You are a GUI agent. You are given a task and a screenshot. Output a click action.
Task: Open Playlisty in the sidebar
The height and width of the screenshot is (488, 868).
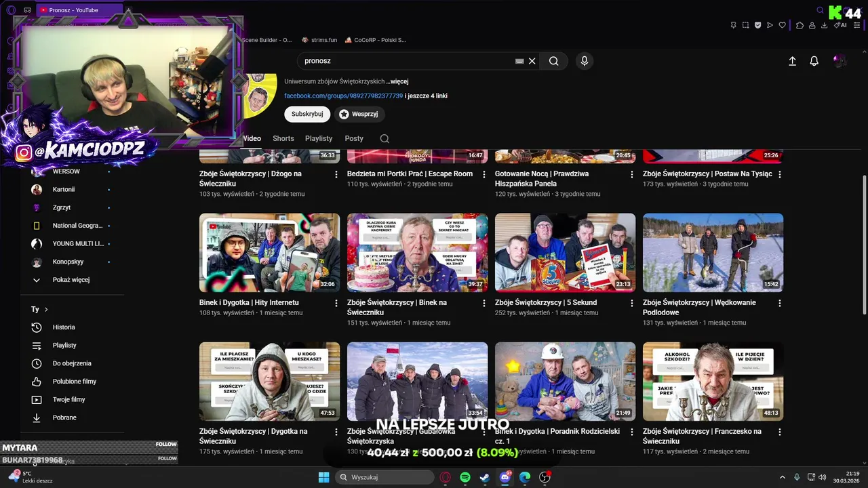(64, 346)
